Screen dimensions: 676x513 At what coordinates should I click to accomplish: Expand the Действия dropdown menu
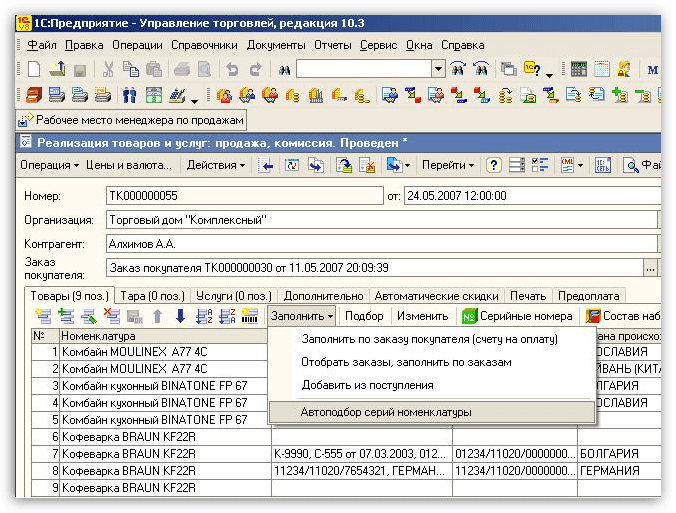click(216, 166)
